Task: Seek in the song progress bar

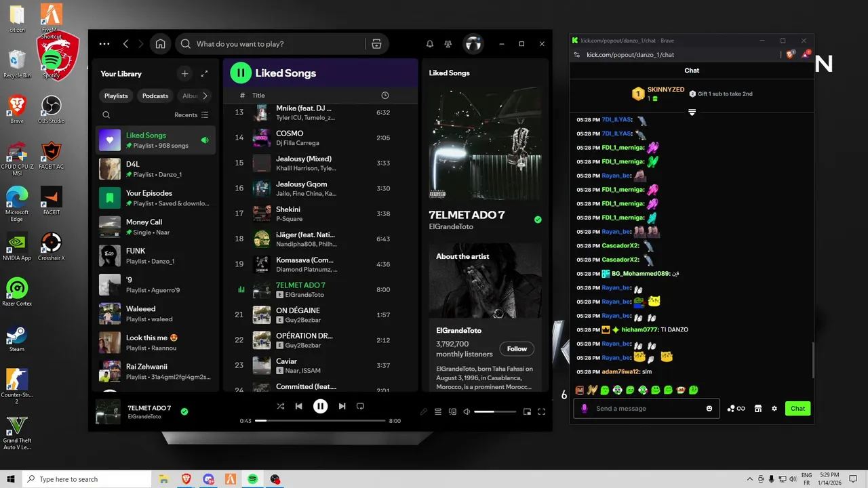Action: click(320, 421)
